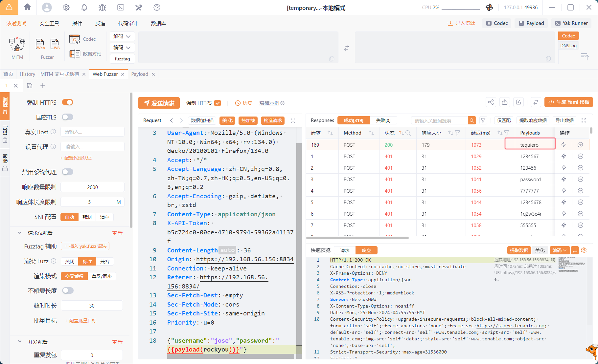Toggle the 强制 HTTPS switch in the sidebar
Image resolution: width=598 pixels, height=364 pixels.
68,102
